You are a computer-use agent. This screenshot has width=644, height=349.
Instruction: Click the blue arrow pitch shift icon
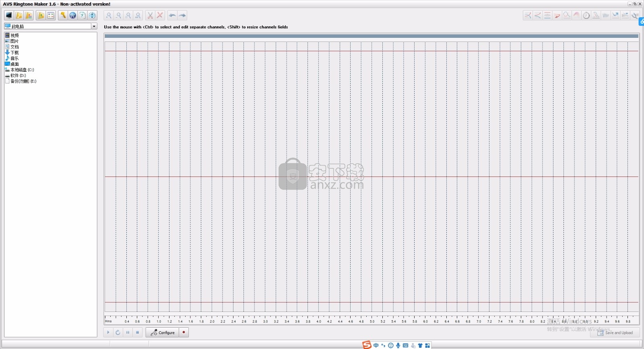point(615,15)
